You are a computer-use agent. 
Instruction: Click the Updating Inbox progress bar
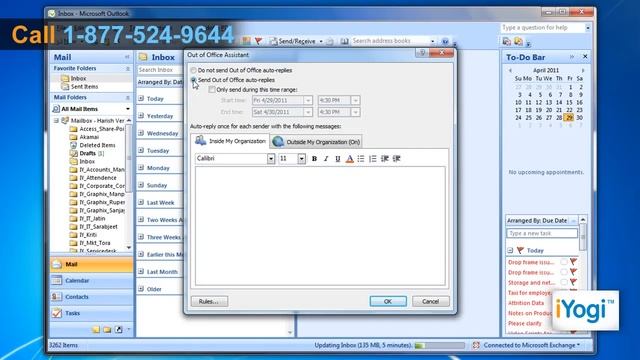(x=440, y=345)
